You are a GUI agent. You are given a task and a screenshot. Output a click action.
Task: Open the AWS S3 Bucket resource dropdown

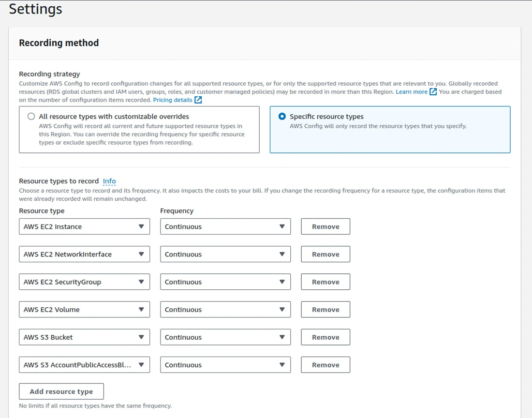pos(84,337)
